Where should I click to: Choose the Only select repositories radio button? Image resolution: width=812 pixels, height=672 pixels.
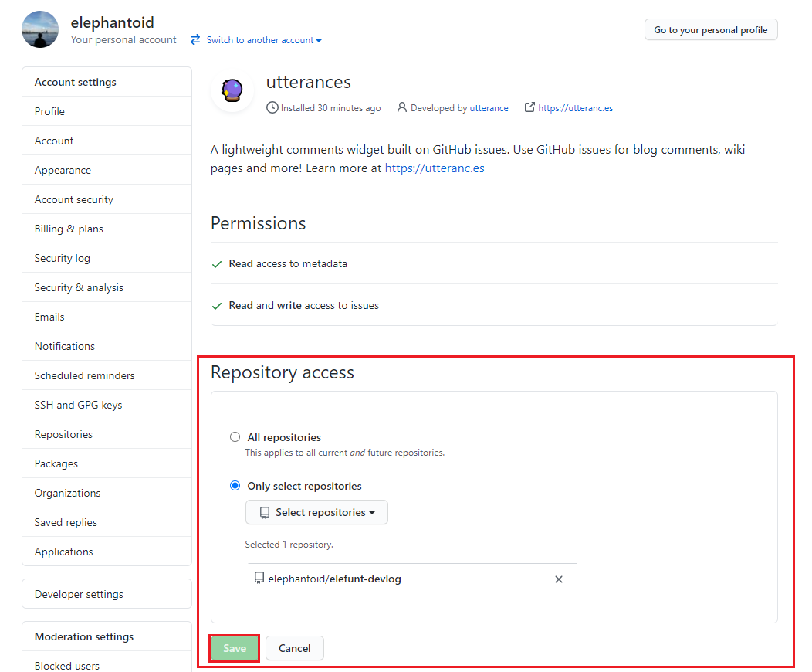[235, 486]
